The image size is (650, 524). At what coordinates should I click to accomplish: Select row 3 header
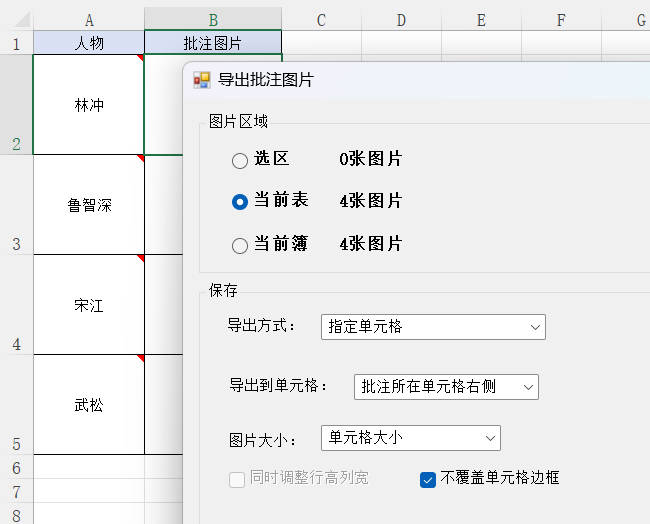click(16, 205)
